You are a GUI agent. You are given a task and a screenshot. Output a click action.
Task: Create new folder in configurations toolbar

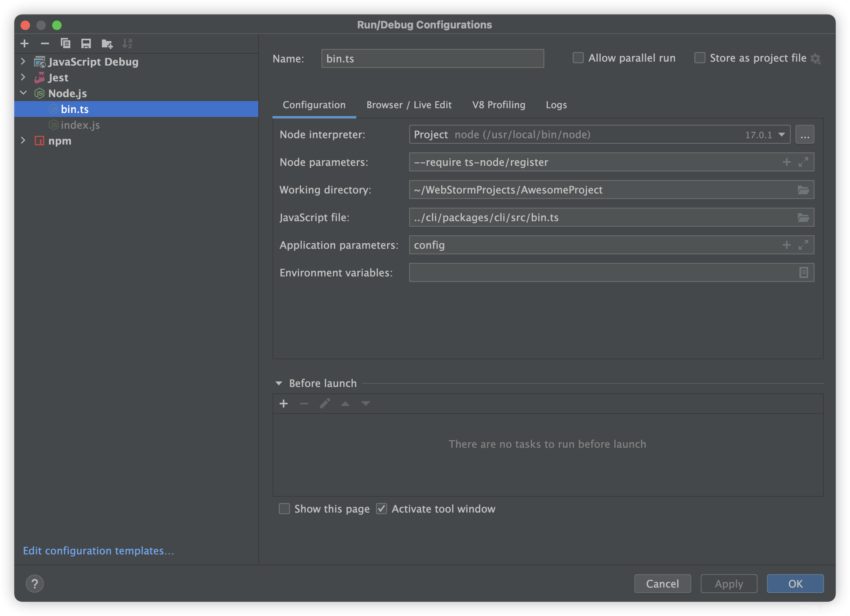[x=107, y=43]
